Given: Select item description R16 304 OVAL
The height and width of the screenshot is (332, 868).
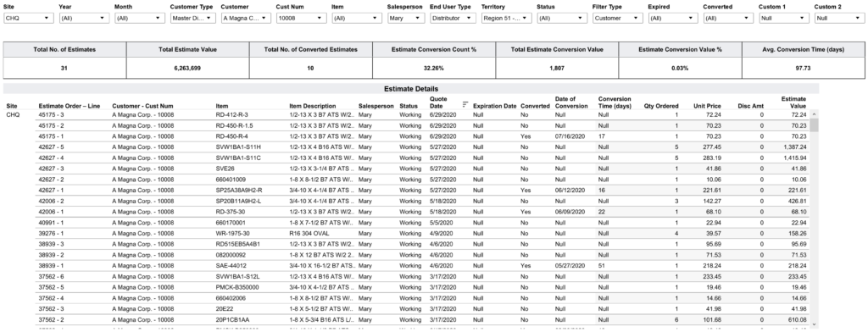Looking at the screenshot, I should click(309, 234).
